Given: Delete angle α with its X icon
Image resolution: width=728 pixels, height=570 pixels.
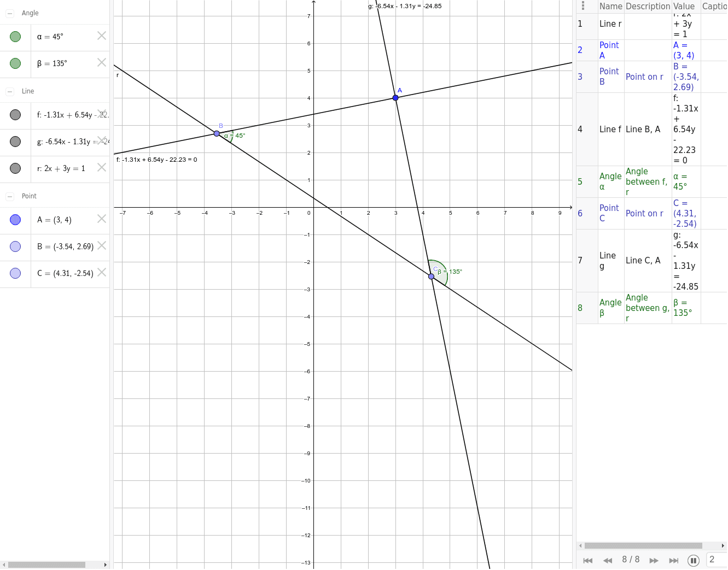Looking at the screenshot, I should coord(102,36).
